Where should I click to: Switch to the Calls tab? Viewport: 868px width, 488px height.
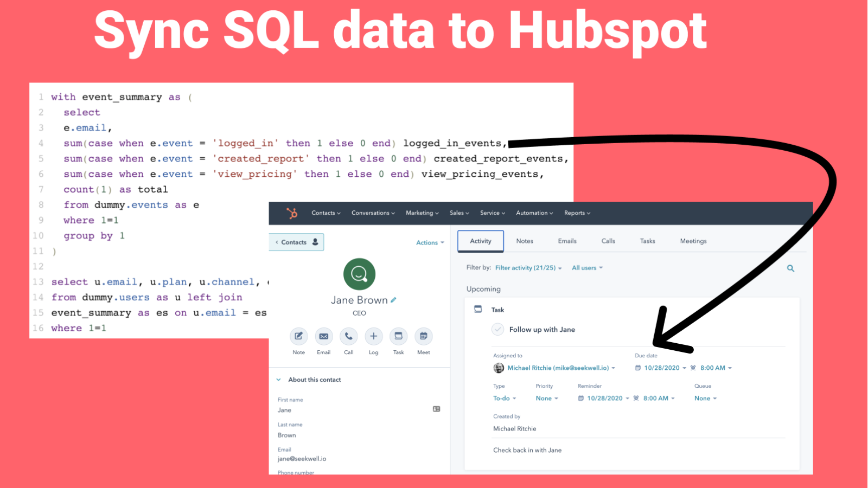[608, 241]
